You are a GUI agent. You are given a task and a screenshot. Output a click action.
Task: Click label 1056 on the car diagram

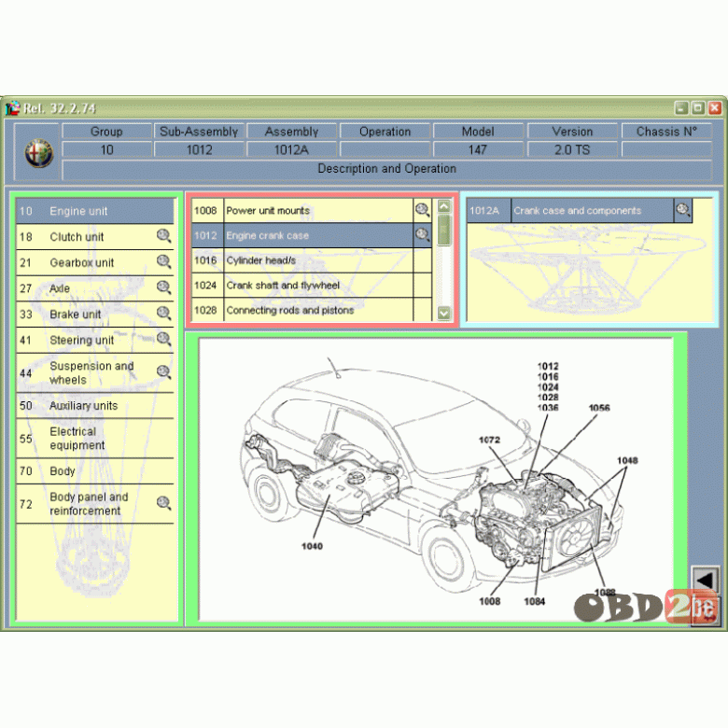click(x=599, y=408)
